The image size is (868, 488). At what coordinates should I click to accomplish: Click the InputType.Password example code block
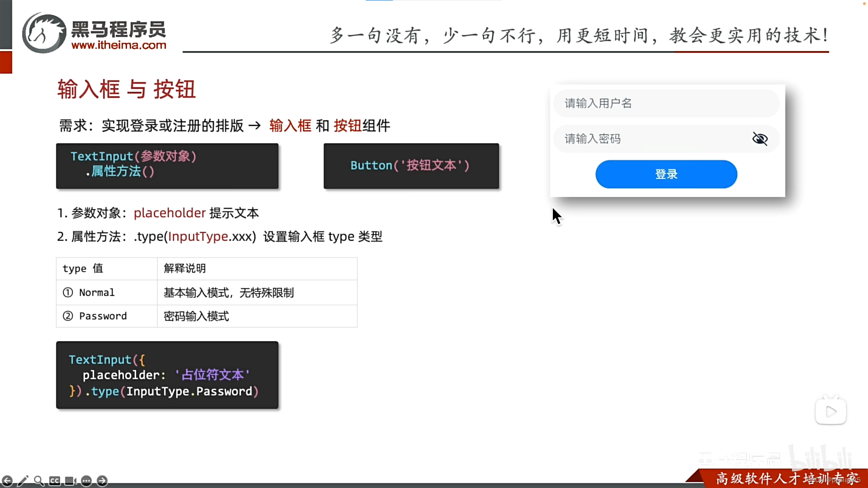(x=167, y=375)
